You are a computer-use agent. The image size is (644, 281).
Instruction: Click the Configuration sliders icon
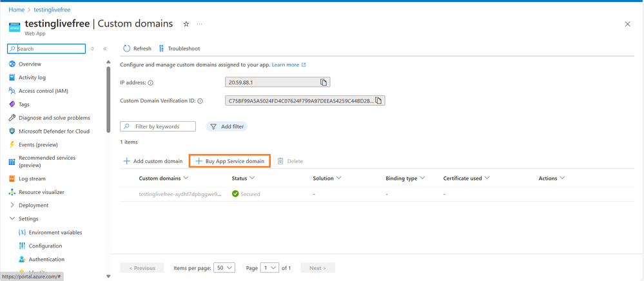22,246
